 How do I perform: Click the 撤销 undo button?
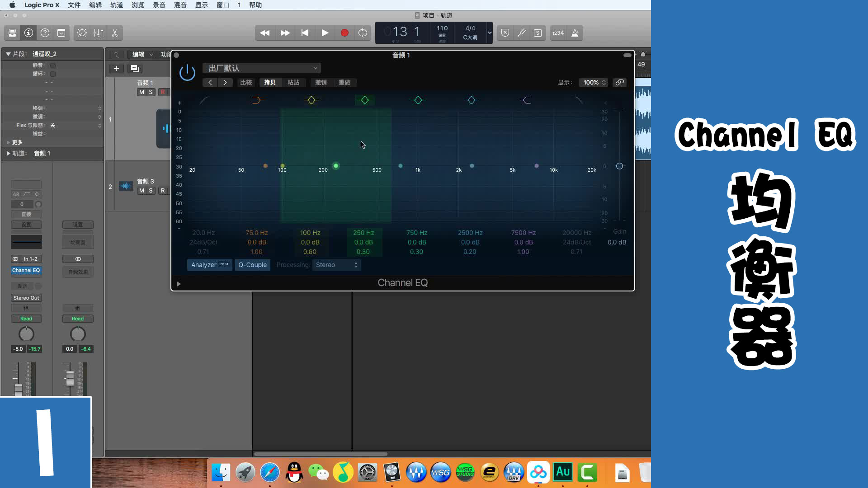click(321, 82)
